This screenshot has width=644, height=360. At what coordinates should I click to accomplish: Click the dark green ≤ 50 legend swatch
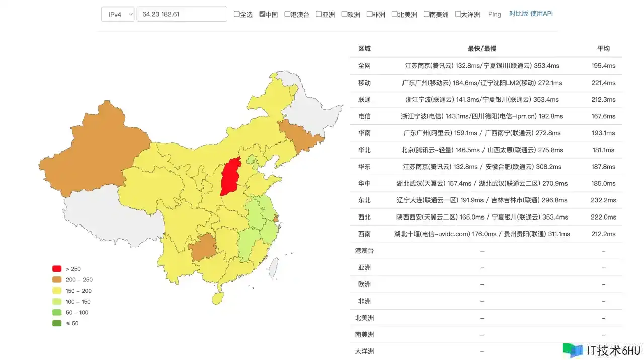click(57, 323)
